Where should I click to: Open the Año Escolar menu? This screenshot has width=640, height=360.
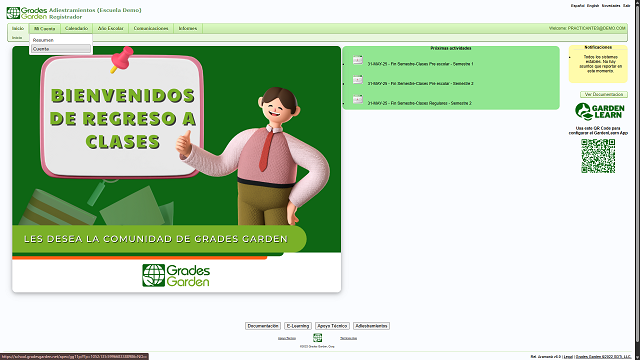(x=111, y=29)
